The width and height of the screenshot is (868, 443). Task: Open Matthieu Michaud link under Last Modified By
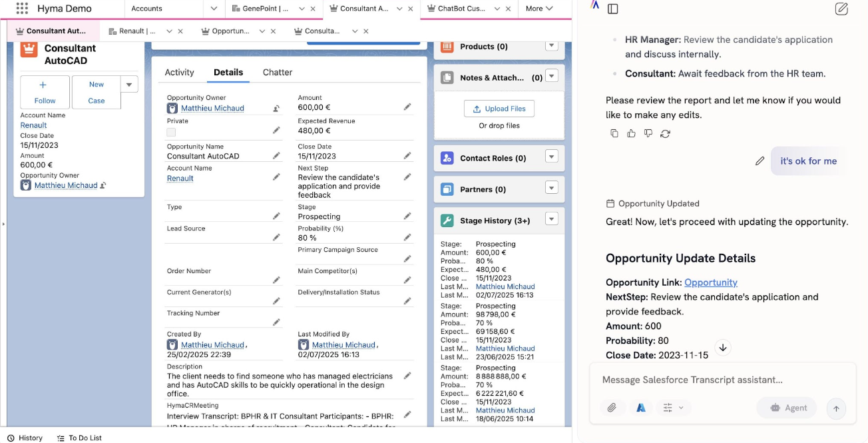[343, 345]
